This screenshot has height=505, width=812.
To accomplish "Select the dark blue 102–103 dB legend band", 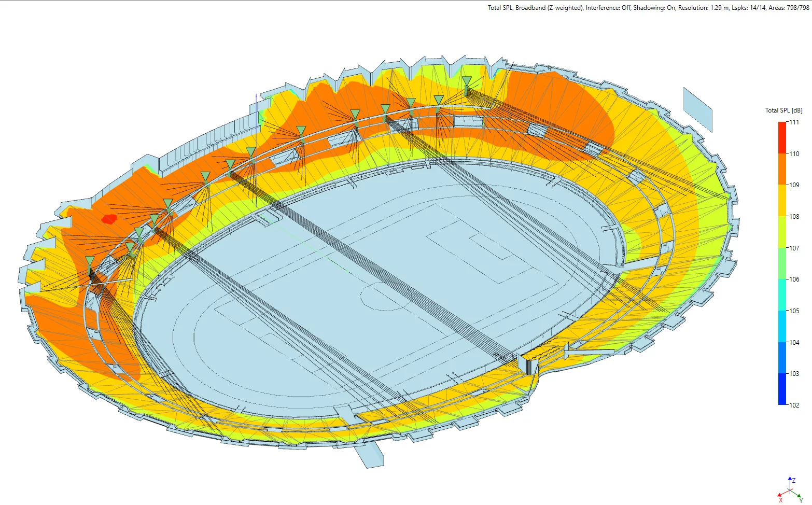I will click(x=782, y=389).
